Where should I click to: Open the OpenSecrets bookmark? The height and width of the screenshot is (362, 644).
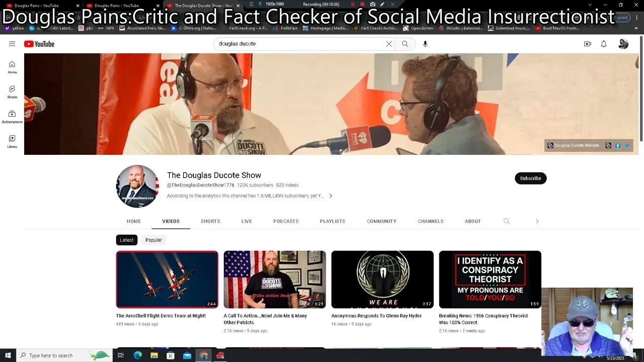tap(419, 28)
